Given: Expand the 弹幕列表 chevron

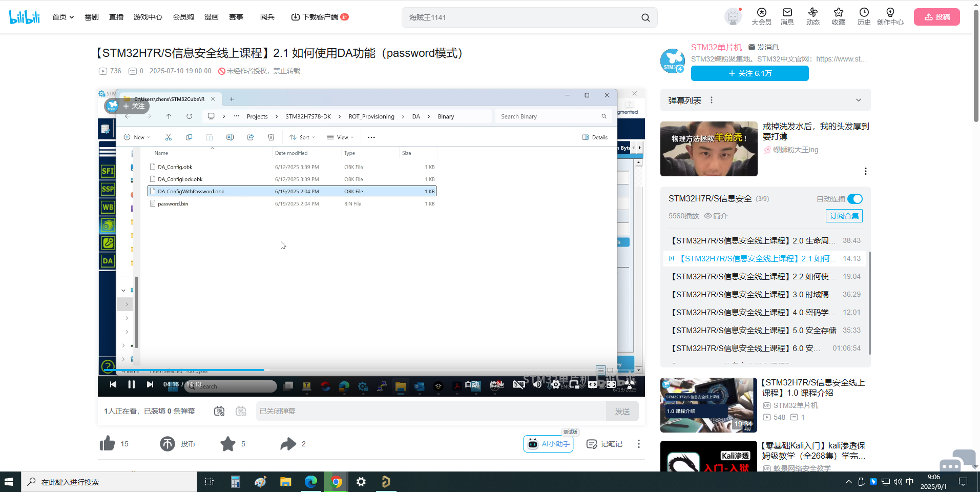Looking at the screenshot, I should 859,100.
